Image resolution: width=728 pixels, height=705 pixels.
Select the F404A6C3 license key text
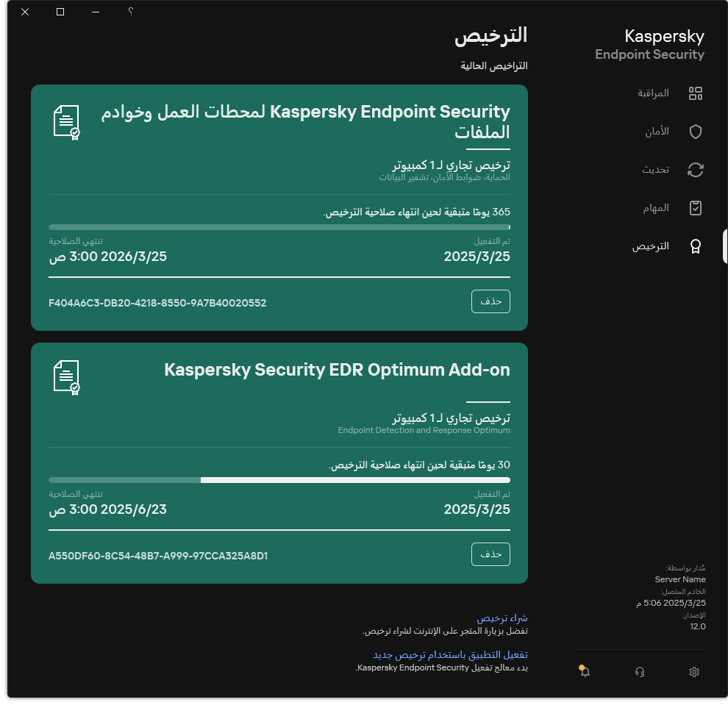point(157,302)
